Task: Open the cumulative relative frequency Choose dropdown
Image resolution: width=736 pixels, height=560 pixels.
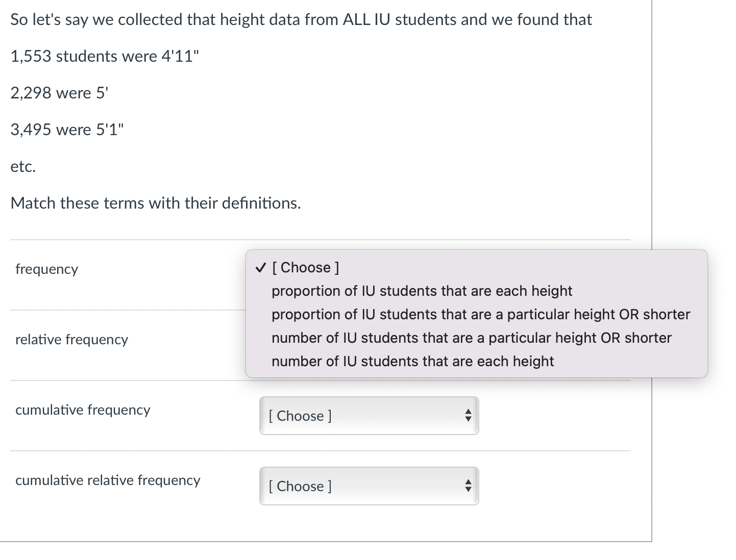Action: point(369,486)
